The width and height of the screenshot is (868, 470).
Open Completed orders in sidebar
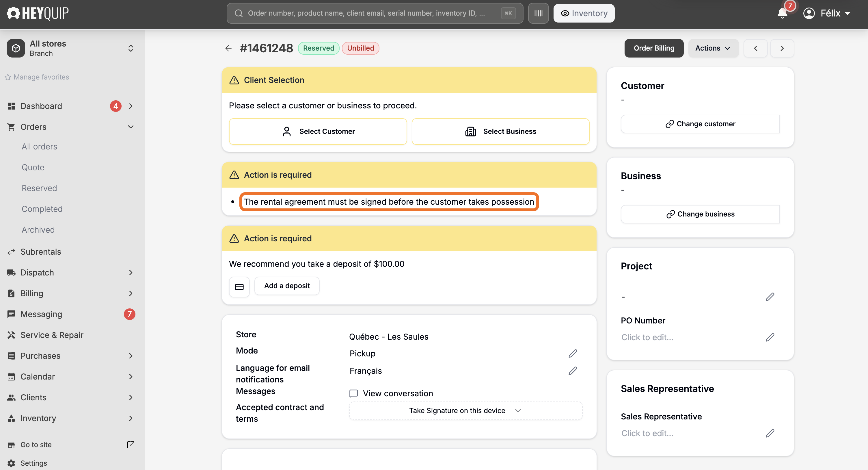(x=42, y=209)
